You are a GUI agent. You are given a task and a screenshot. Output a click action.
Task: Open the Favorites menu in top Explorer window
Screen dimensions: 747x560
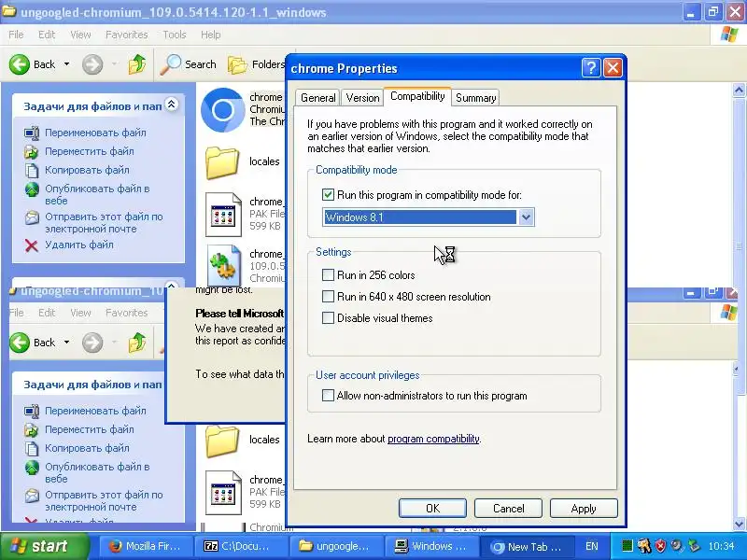point(126,35)
